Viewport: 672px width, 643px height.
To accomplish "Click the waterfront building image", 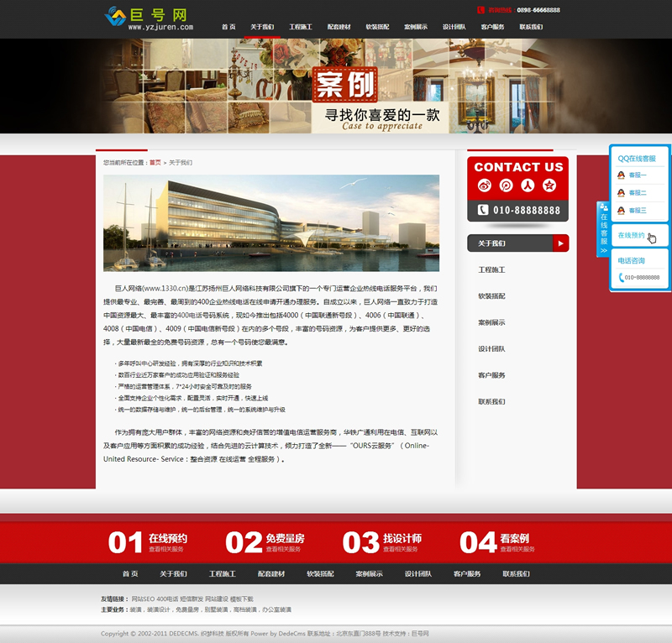I will tap(271, 223).
